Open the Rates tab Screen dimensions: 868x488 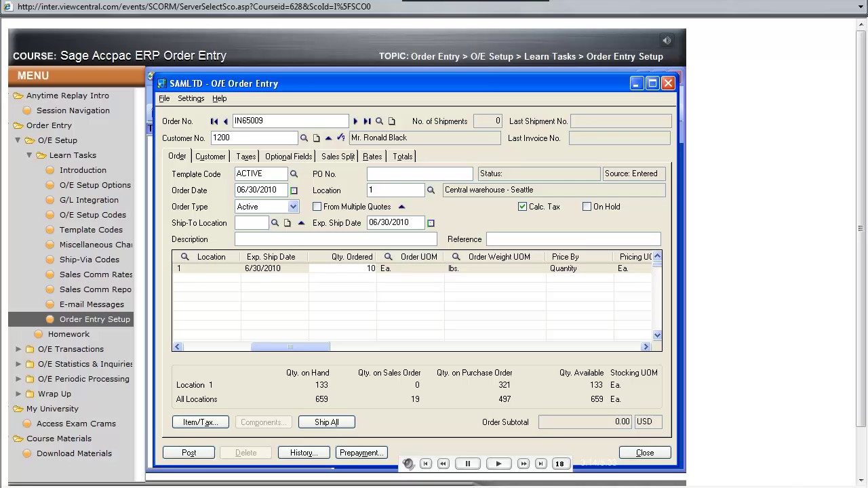pos(372,157)
